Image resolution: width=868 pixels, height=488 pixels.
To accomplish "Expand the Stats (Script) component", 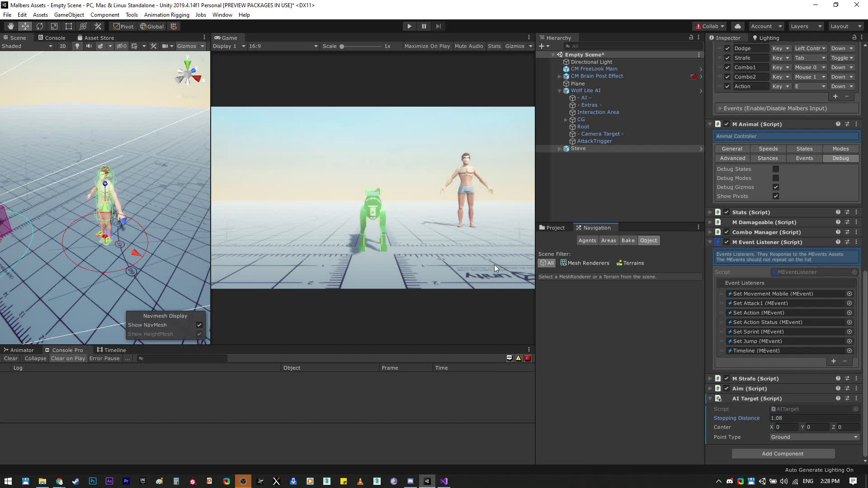I will [x=710, y=212].
